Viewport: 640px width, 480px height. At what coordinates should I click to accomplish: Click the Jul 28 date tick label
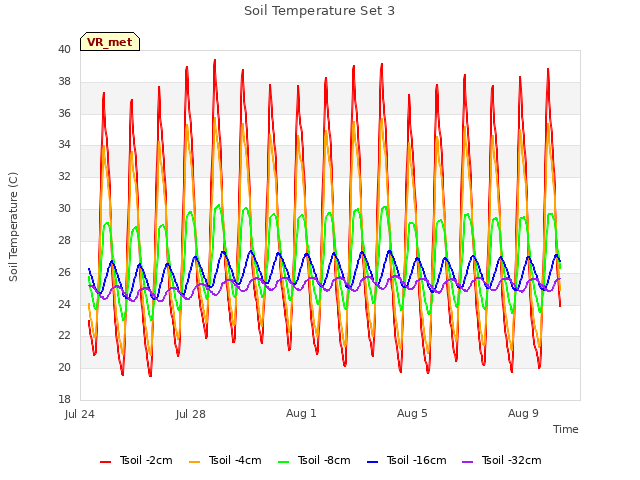[x=191, y=414]
